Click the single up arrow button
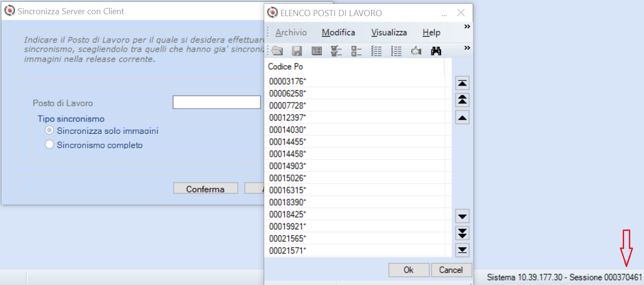Viewport: 644px width, 285px height. 462,117
